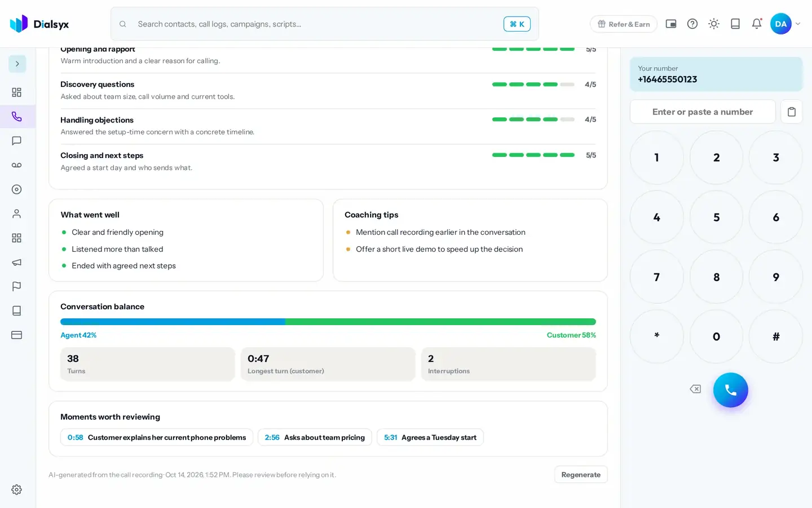Tap dialpad key 0
The height and width of the screenshot is (508, 812).
(716, 336)
